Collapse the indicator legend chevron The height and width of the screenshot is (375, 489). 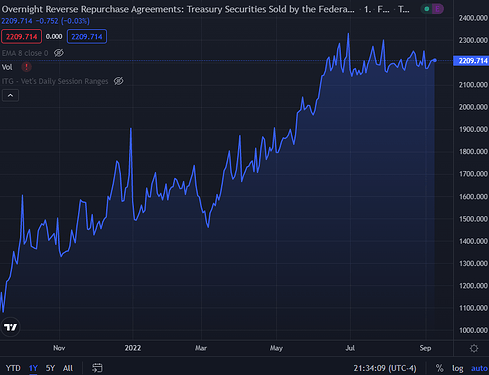11,95
